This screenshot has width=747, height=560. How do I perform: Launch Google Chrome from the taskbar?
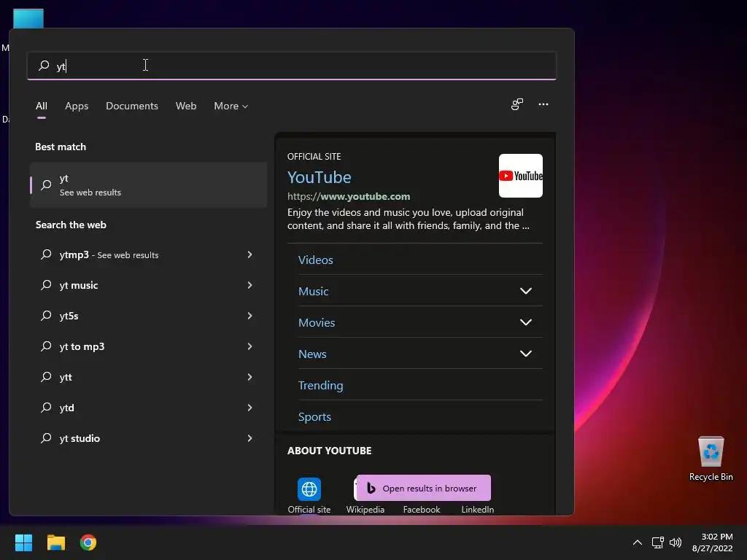88,542
